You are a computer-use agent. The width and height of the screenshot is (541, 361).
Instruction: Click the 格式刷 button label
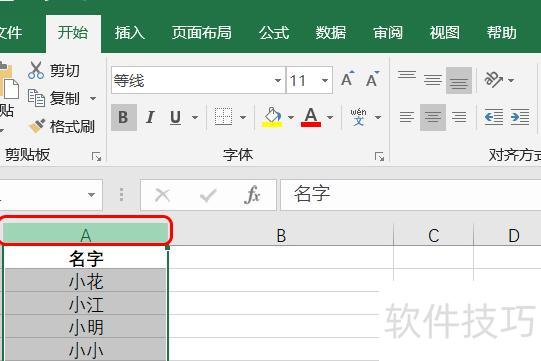point(72,126)
